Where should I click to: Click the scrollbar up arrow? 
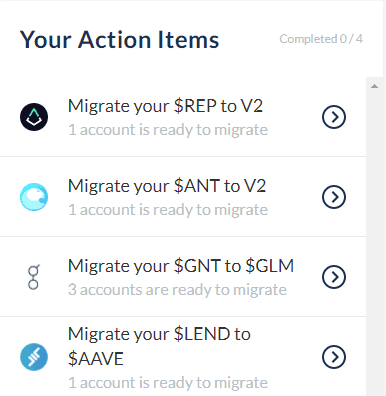point(374,86)
